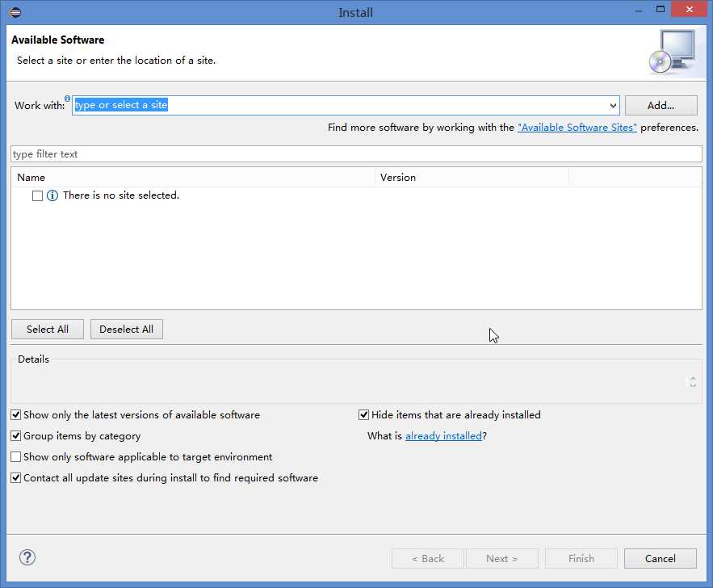
Task: Click the Version column header
Action: tap(472, 178)
